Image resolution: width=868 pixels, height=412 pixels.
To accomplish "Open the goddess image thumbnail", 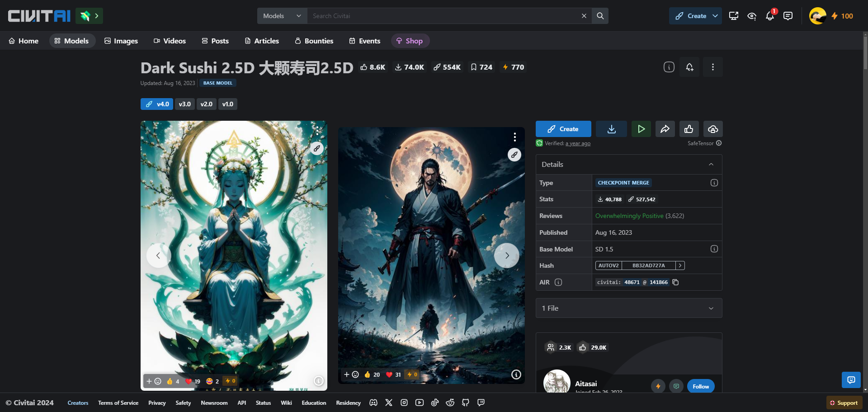I will pyautogui.click(x=234, y=256).
